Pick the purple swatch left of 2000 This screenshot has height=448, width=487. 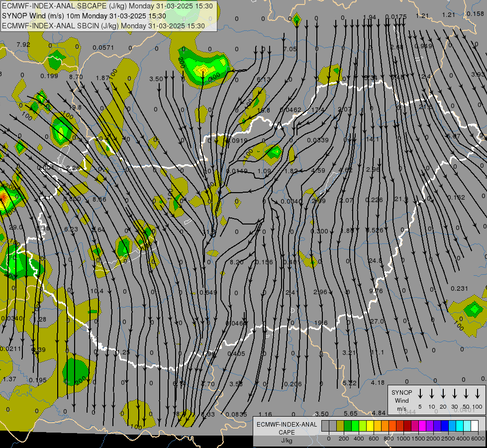(429, 426)
